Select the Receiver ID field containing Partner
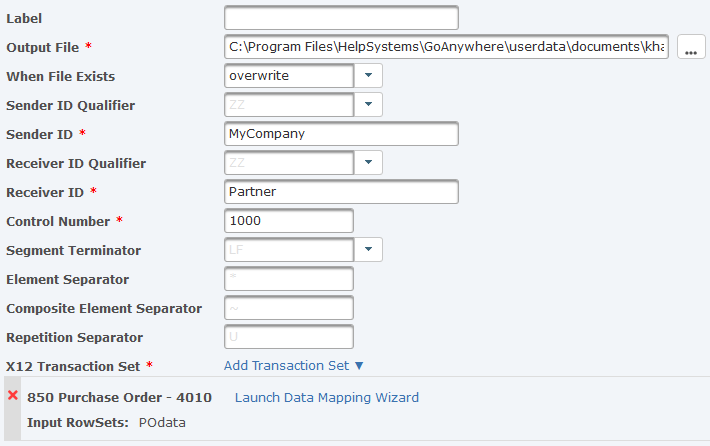The height and width of the screenshot is (446, 710). [341, 192]
